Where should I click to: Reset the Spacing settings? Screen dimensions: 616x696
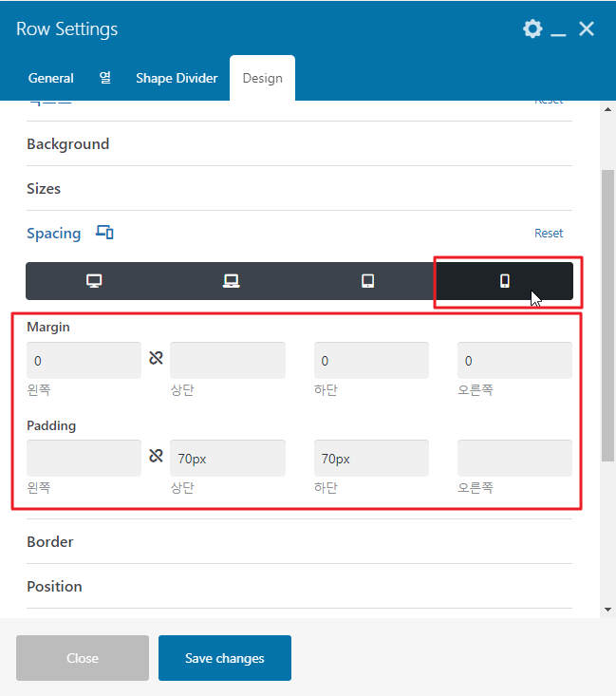548,233
